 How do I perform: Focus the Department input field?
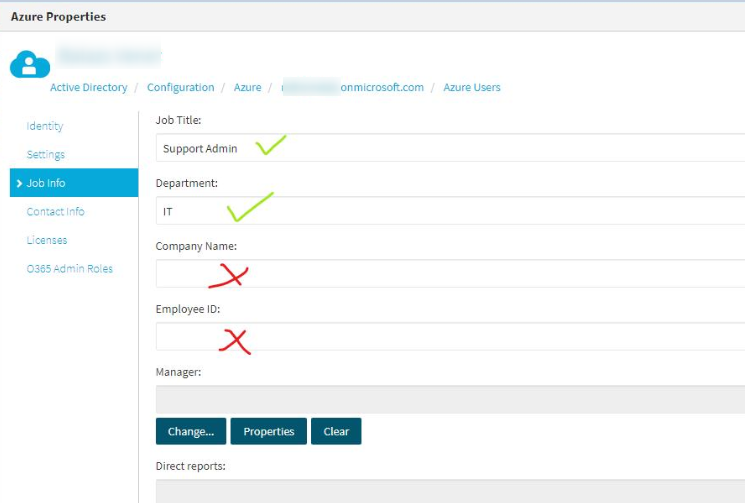(450, 211)
